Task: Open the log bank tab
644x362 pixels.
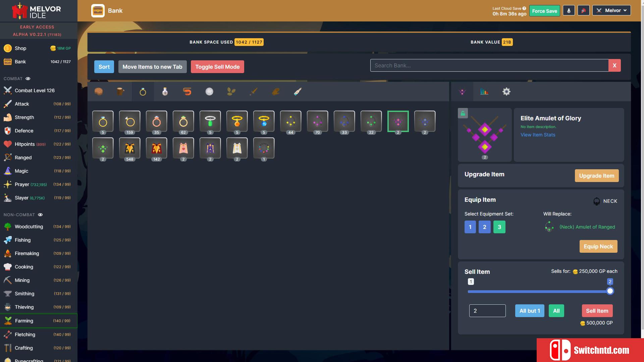Action: pos(121,92)
